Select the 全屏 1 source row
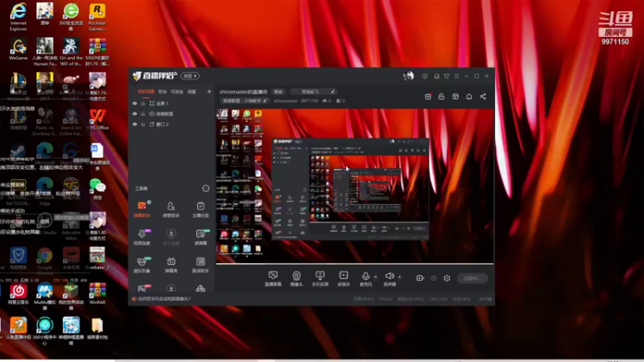This screenshot has height=362, width=644. (171, 104)
